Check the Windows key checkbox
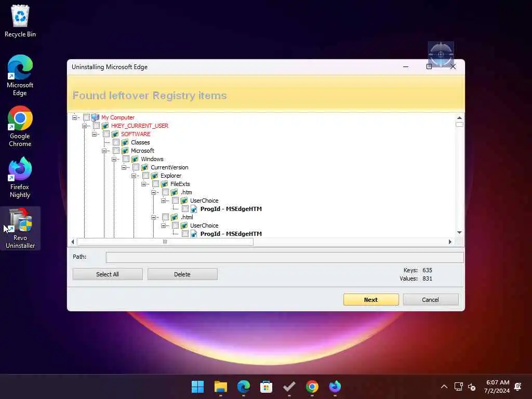Image resolution: width=532 pixels, height=399 pixels. point(126,159)
